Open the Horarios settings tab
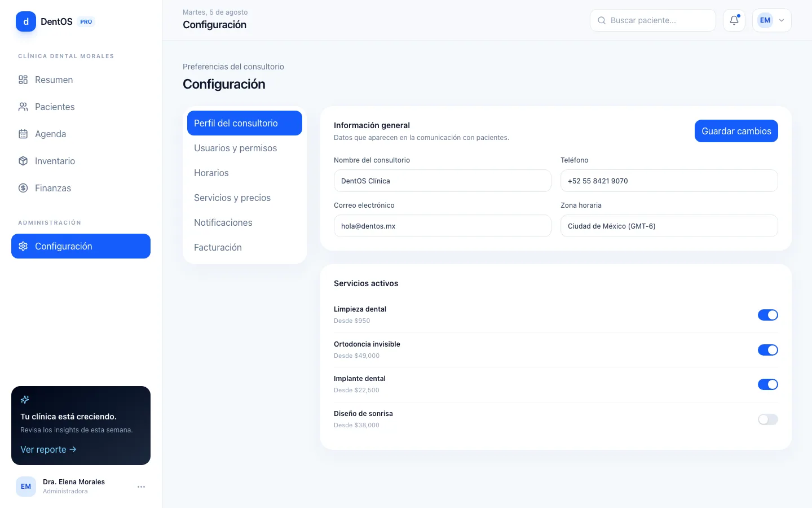Screen dimensions: 812x508 click(245, 173)
